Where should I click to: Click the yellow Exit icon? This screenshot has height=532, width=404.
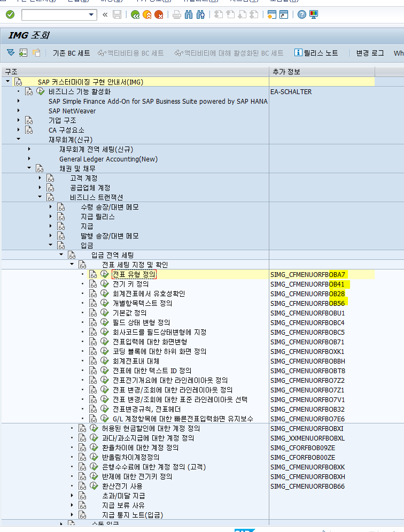tap(147, 14)
